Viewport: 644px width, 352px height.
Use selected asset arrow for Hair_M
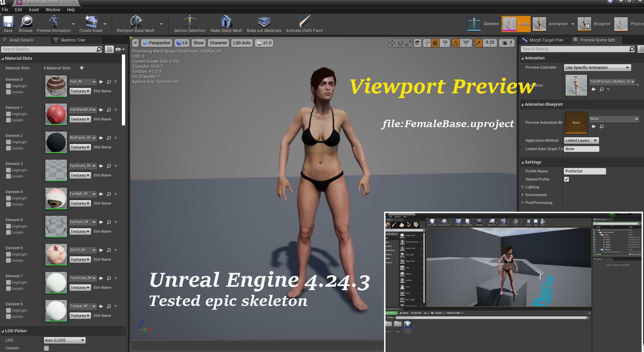[101, 82]
